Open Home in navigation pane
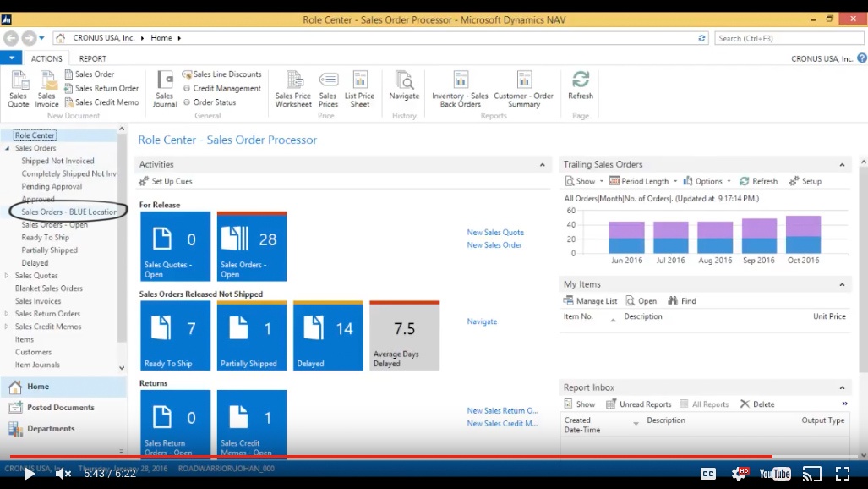The image size is (868, 489). click(63, 387)
